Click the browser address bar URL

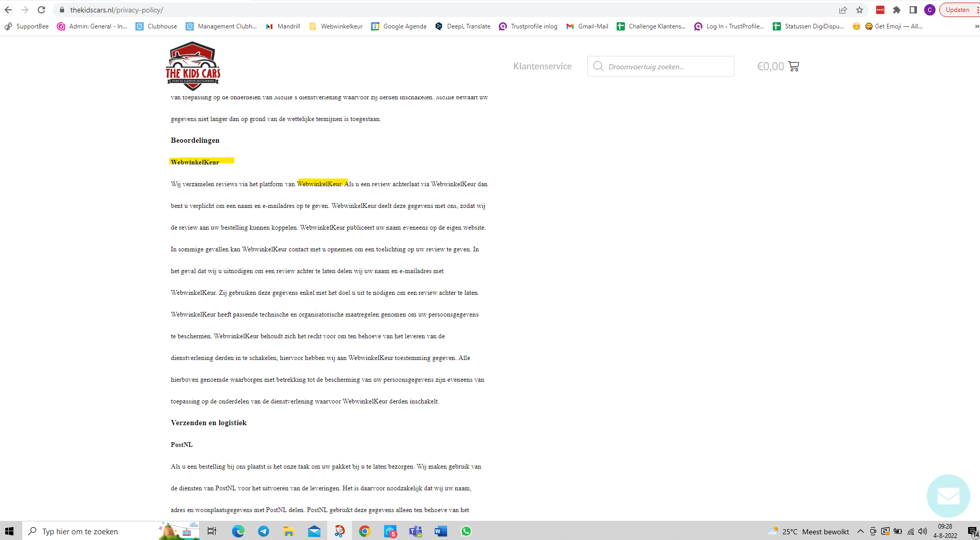coord(117,10)
